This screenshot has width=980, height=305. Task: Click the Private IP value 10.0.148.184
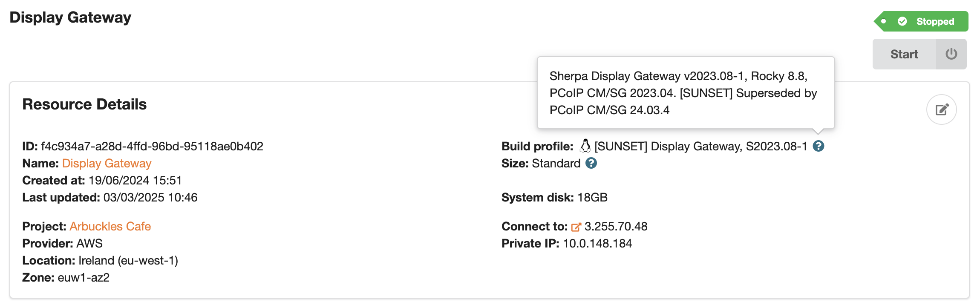click(x=597, y=243)
